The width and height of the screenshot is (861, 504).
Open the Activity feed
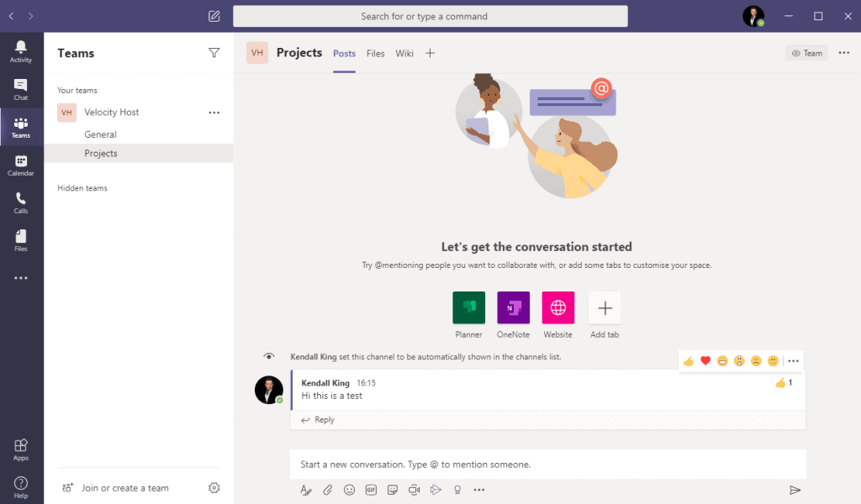coord(21,51)
